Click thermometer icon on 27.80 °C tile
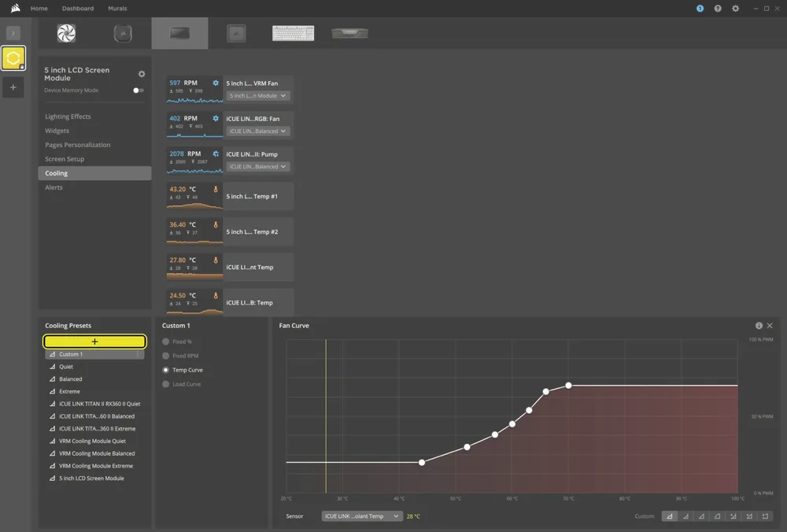The height and width of the screenshot is (532, 787). pyautogui.click(x=216, y=260)
